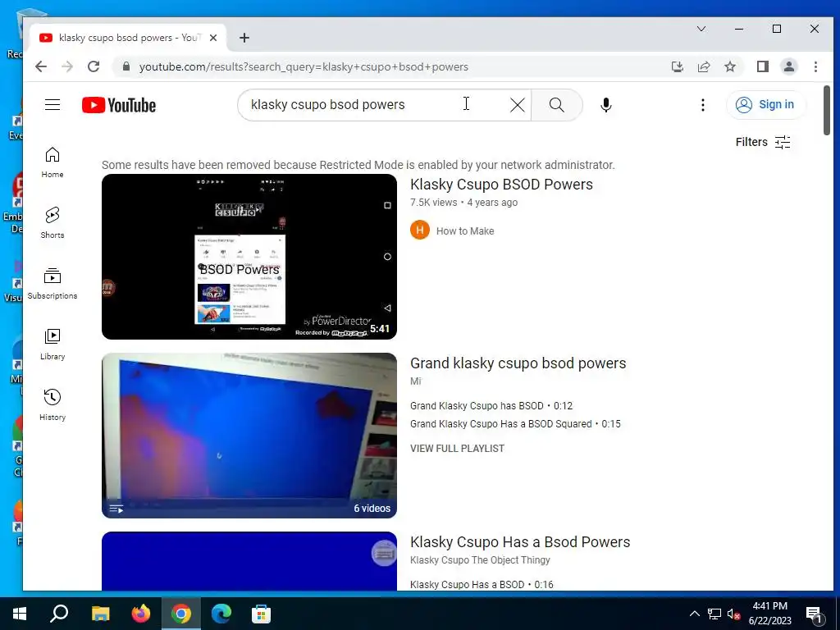
Task: Go to YouTube homepage via logo
Action: (x=119, y=105)
